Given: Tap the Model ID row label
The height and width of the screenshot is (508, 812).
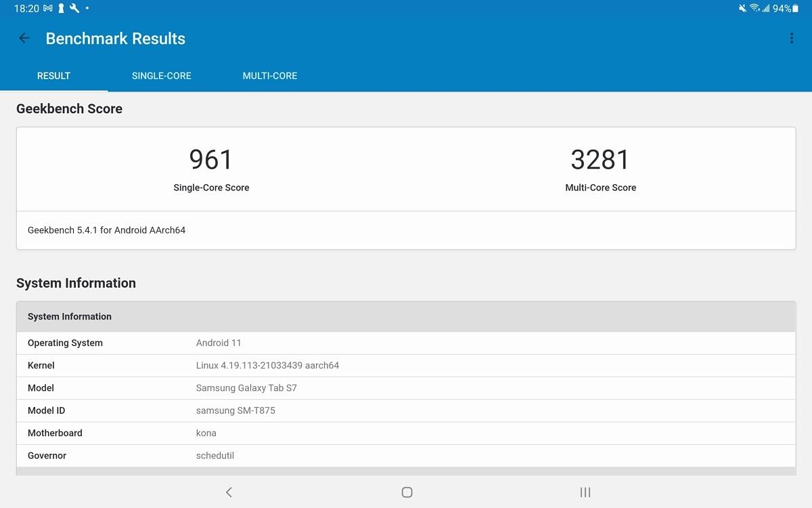Looking at the screenshot, I should [x=47, y=410].
